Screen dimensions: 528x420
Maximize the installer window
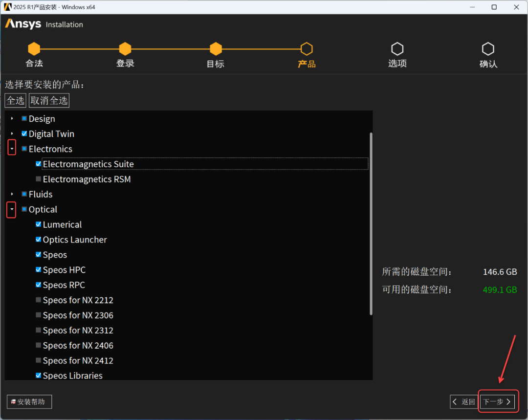point(494,7)
